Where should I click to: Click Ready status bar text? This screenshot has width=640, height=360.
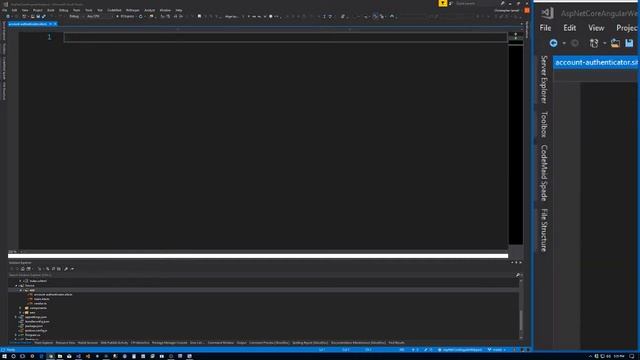pyautogui.click(x=11, y=350)
